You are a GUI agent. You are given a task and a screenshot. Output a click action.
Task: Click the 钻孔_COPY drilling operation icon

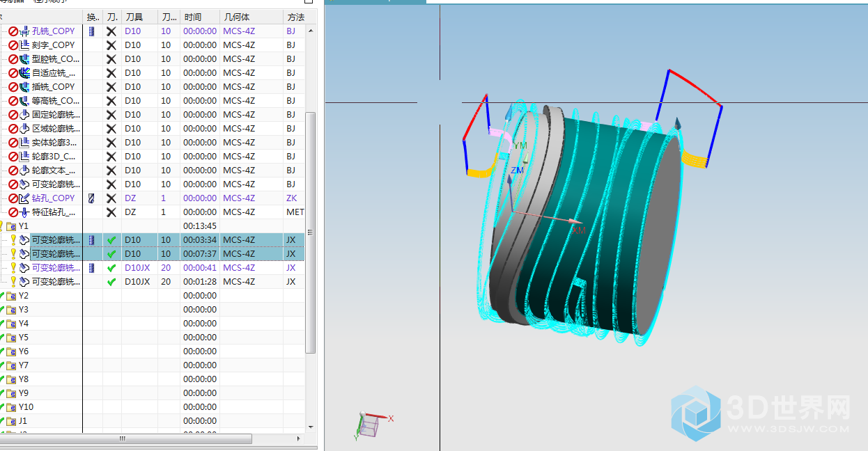(x=24, y=198)
